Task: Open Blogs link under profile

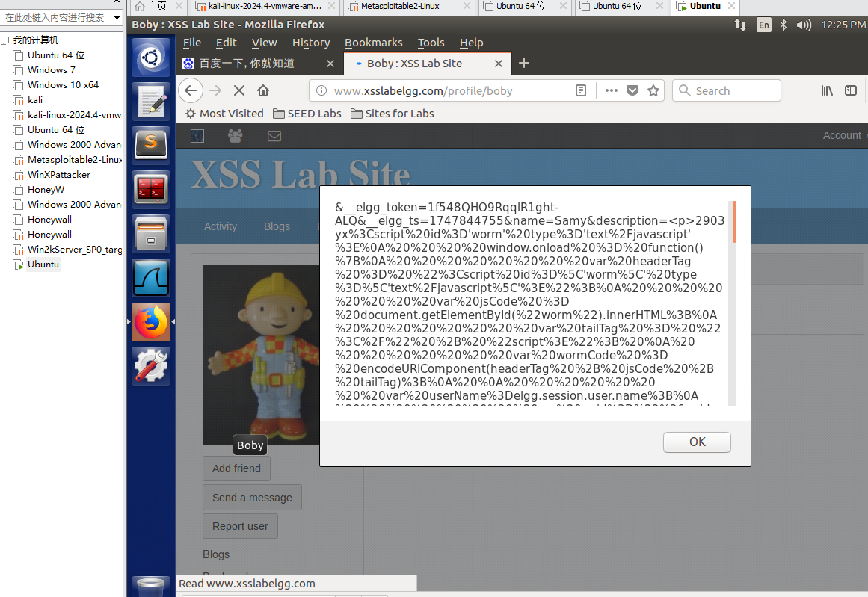Action: tap(216, 554)
